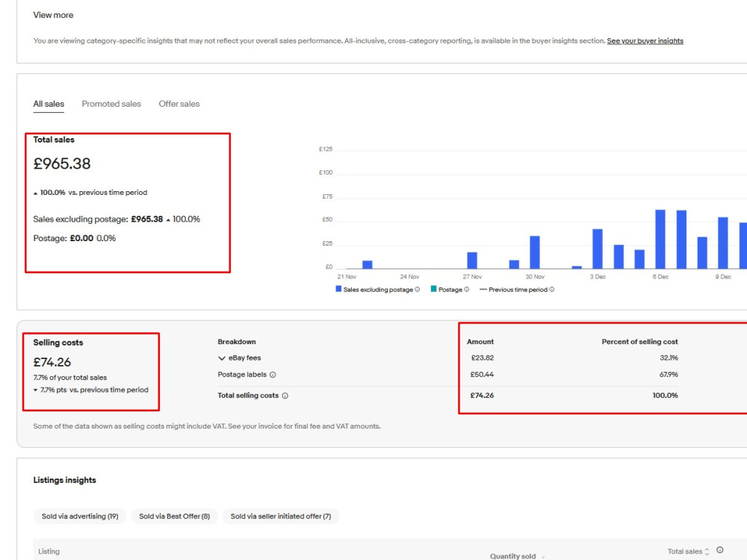The height and width of the screenshot is (560, 747).
Task: Select the Listing column header
Action: pyautogui.click(x=49, y=552)
